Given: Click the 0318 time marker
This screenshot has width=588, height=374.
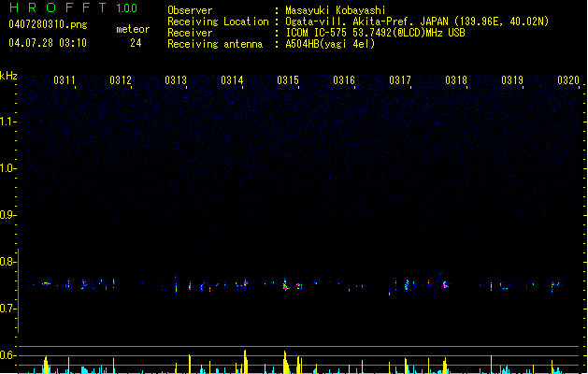Looking at the screenshot, I should pos(456,79).
